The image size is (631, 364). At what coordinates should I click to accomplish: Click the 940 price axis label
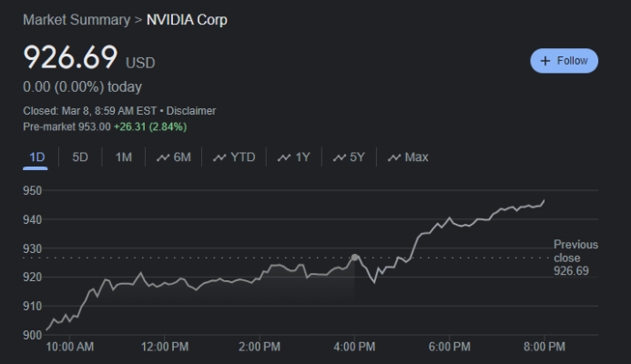point(33,219)
